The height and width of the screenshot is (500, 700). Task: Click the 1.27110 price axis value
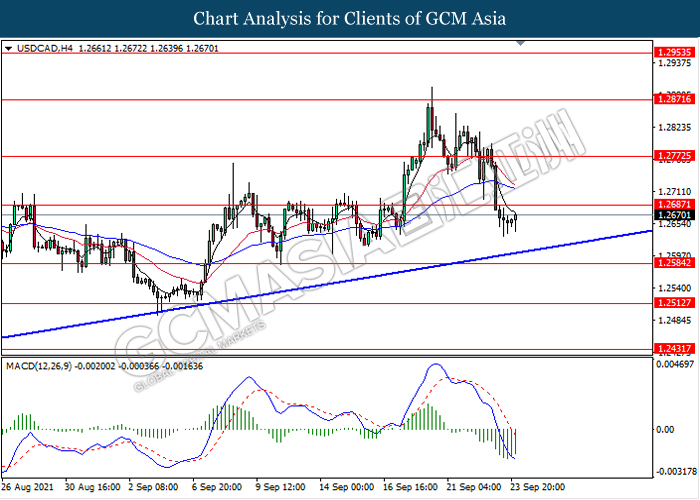coord(675,192)
